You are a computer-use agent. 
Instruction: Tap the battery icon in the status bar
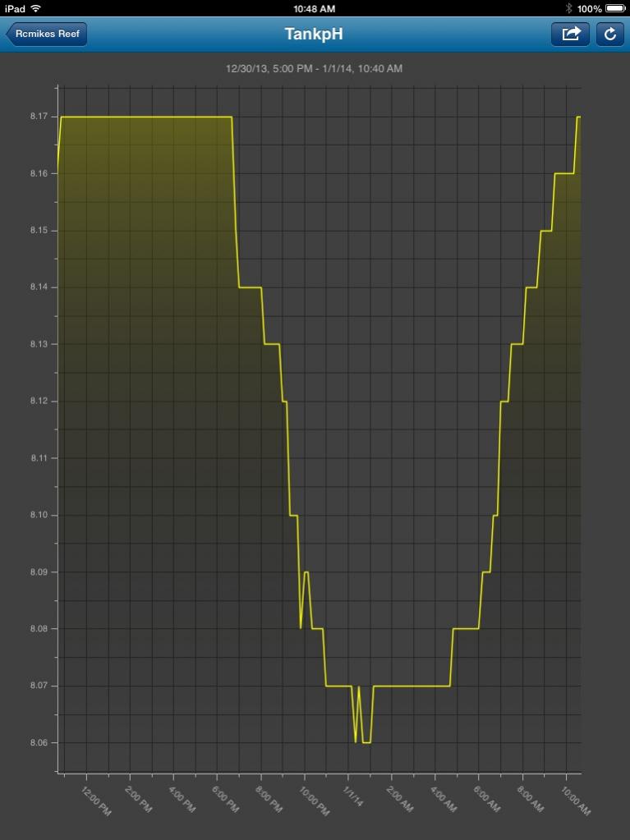click(615, 8)
